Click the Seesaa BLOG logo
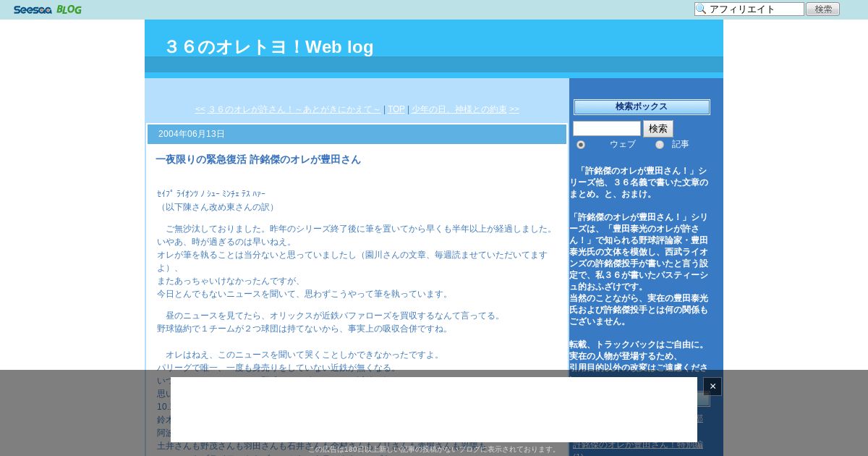The image size is (868, 456). tap(48, 9)
